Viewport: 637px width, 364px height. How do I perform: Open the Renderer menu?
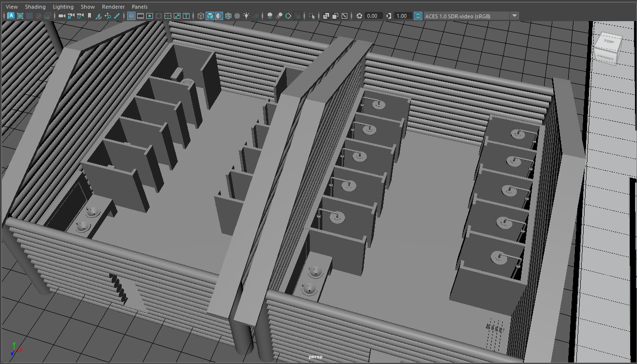tap(113, 7)
